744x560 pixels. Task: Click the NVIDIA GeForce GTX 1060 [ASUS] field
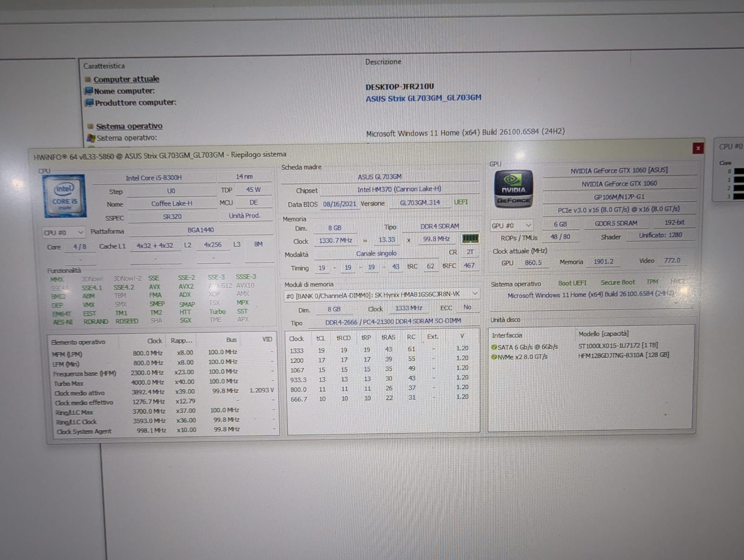tap(619, 171)
